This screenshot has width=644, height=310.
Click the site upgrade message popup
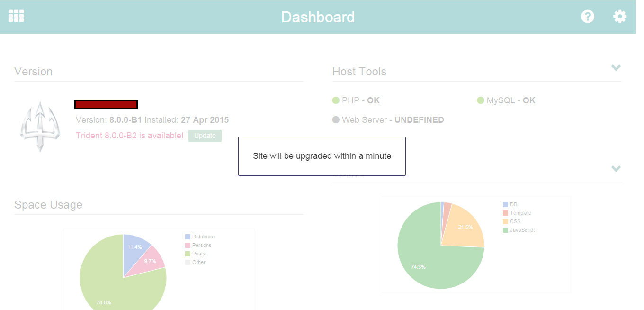322,156
